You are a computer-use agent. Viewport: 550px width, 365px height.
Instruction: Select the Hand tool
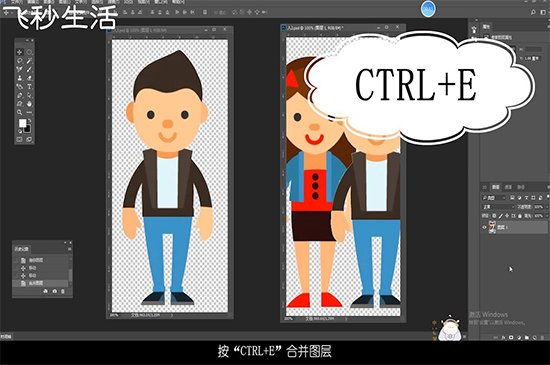click(29, 104)
